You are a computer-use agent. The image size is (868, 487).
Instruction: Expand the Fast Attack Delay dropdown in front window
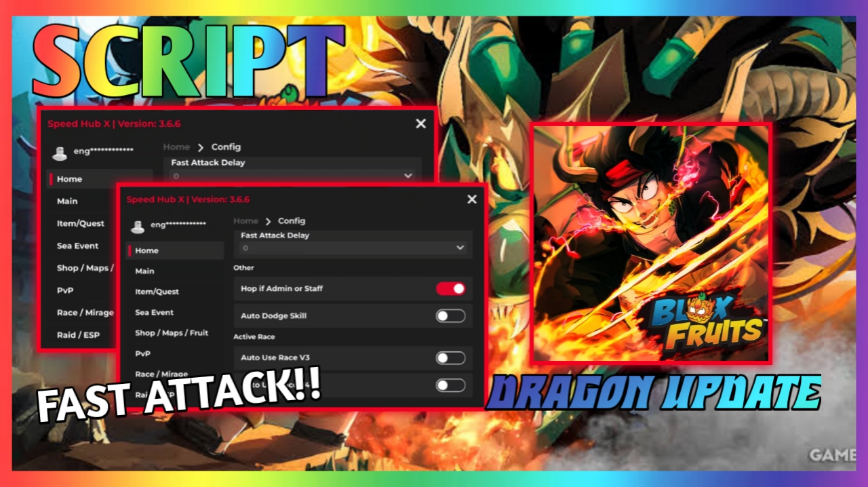pyautogui.click(x=353, y=248)
